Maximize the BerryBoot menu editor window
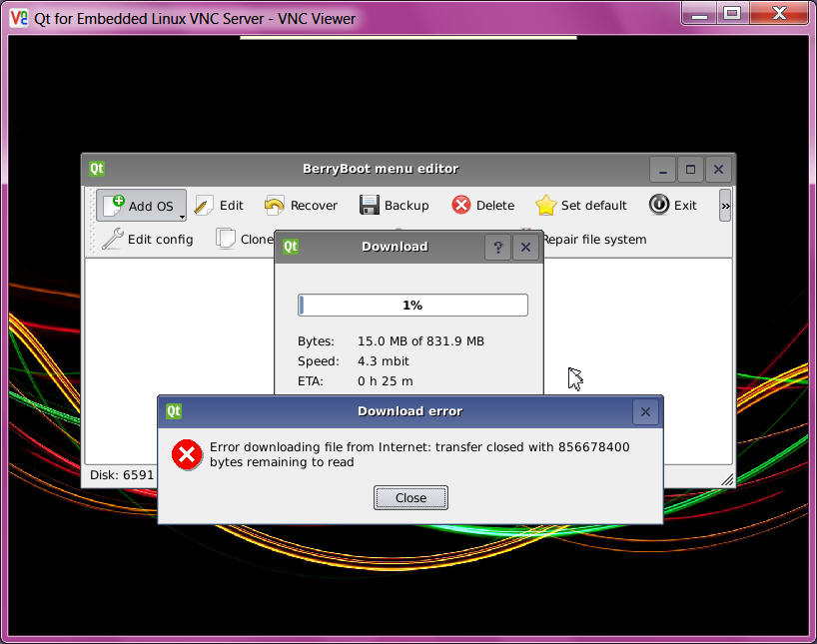This screenshot has height=644, width=817. point(690,170)
